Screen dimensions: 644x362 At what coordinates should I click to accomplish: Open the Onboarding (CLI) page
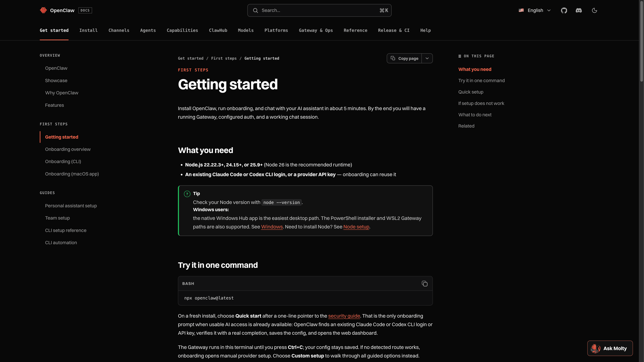(63, 161)
